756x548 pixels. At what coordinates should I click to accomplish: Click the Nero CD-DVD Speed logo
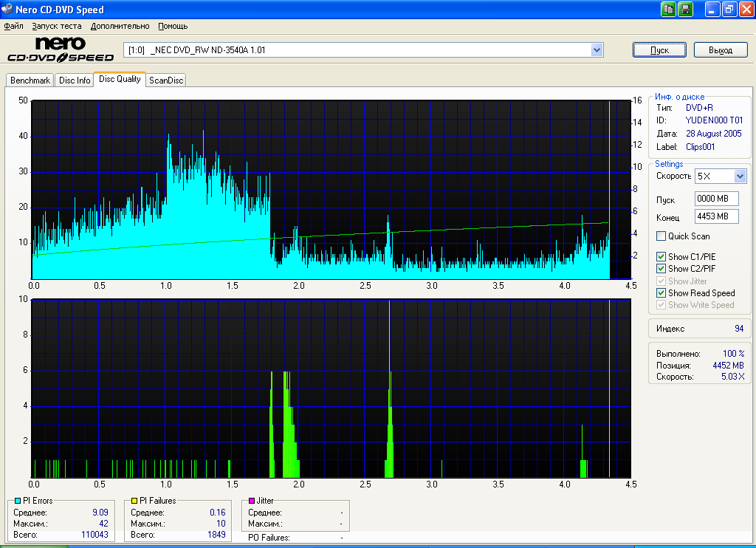(59, 49)
